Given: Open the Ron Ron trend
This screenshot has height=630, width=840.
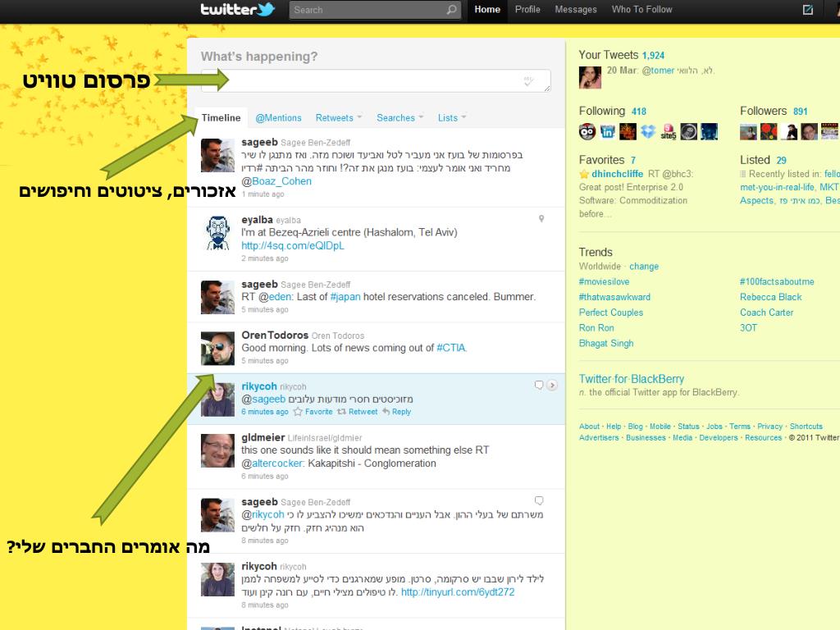Looking at the screenshot, I should (596, 328).
